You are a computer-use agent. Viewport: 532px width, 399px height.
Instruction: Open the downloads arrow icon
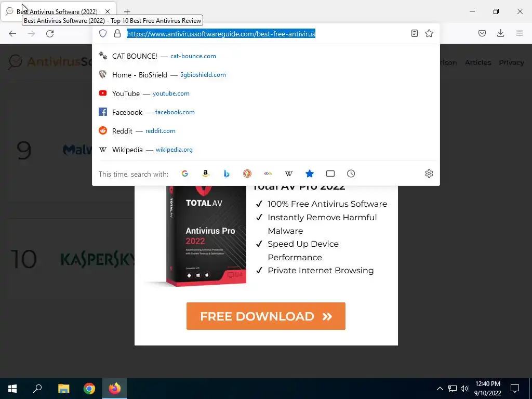(x=500, y=33)
